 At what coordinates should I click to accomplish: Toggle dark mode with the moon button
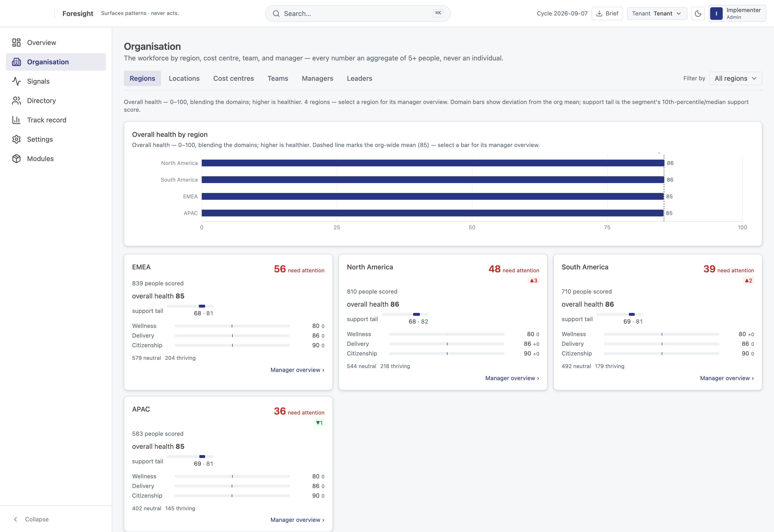(698, 14)
